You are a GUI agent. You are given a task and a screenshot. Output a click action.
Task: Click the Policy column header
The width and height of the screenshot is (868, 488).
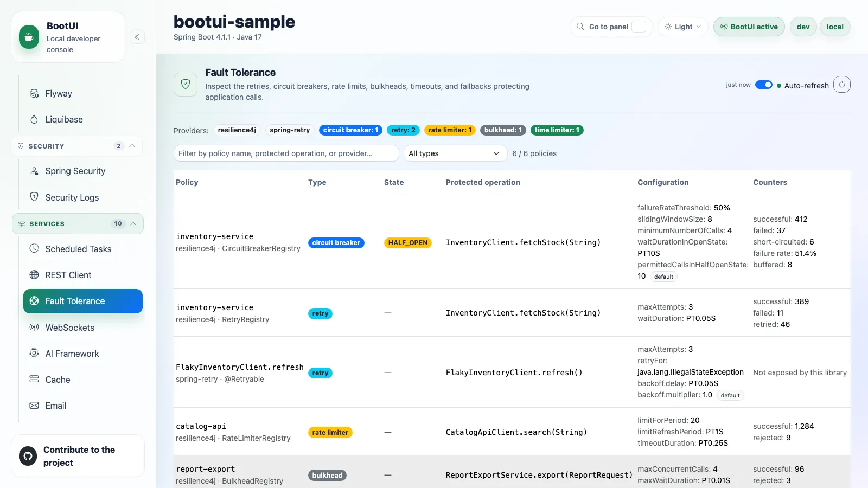[187, 182]
